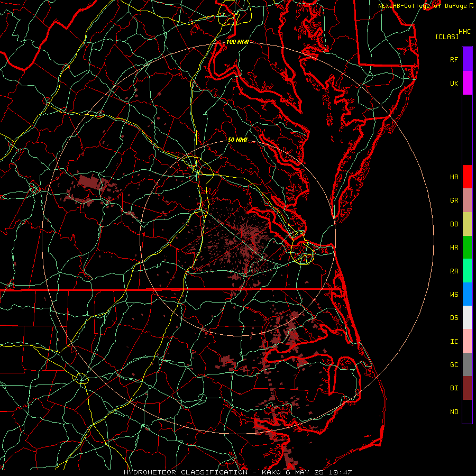Click the GC gray legend swatch
Image resolution: width=476 pixels, height=476 pixels.
click(467, 364)
